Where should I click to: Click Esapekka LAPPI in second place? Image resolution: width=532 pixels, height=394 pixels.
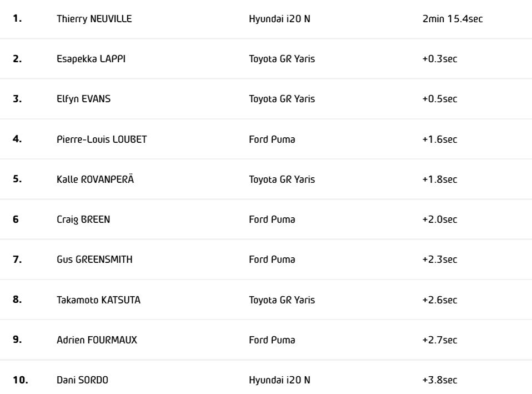pos(91,59)
